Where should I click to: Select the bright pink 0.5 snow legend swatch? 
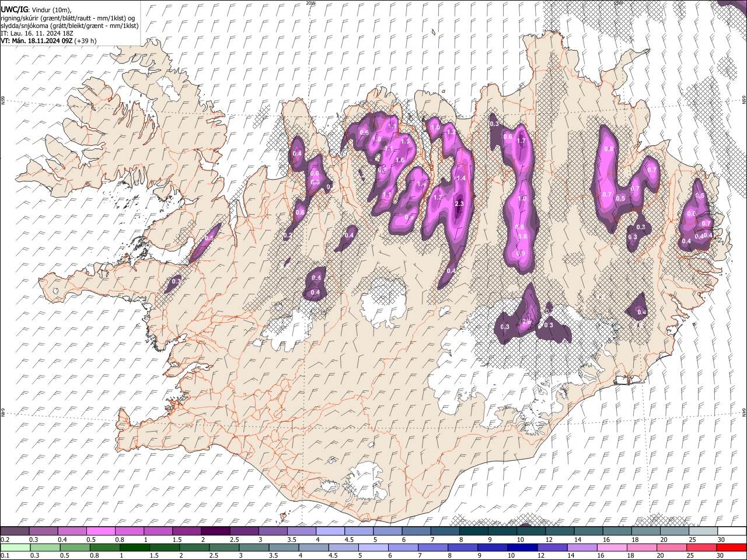pyautogui.click(x=100, y=531)
